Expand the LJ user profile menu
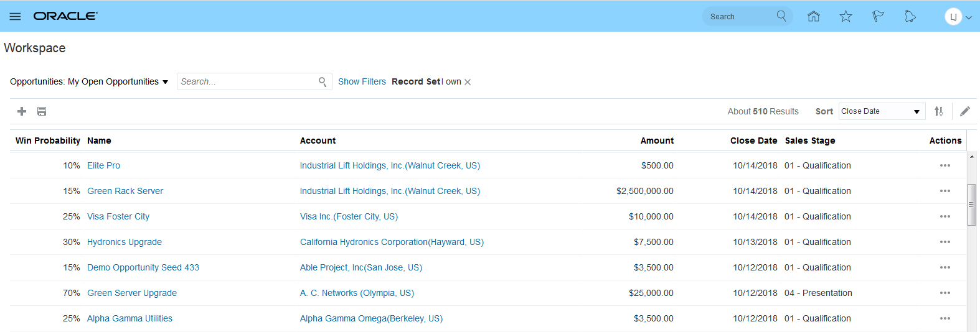980x332 pixels. point(958,17)
